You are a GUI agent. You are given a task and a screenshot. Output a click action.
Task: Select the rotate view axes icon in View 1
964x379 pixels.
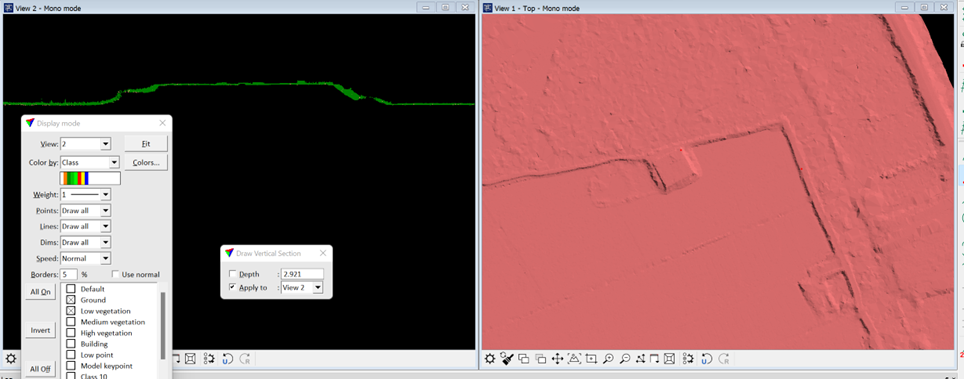point(641,359)
